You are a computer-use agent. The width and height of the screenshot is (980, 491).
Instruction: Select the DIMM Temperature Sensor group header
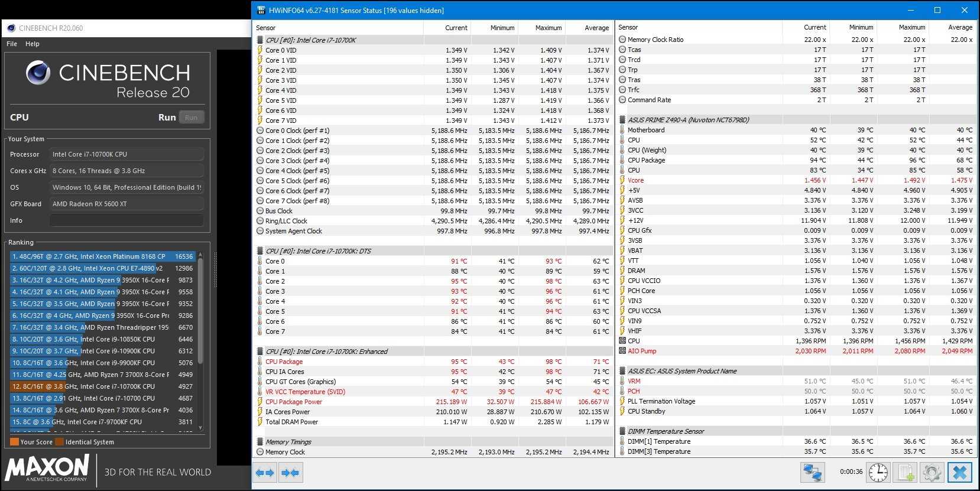click(666, 431)
